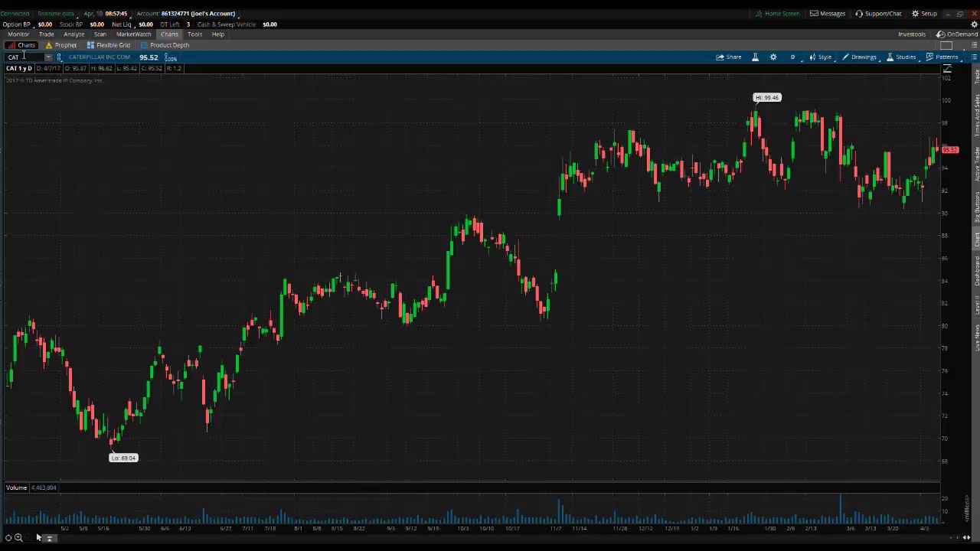Open the MarketWatch main tab
The height and width of the screenshot is (551, 980).
133,34
